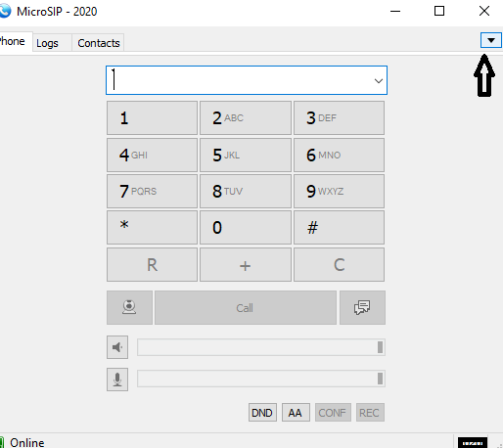503x448 pixels.
Task: Click the MicroSIP logo in the title bar
Action: point(5,11)
